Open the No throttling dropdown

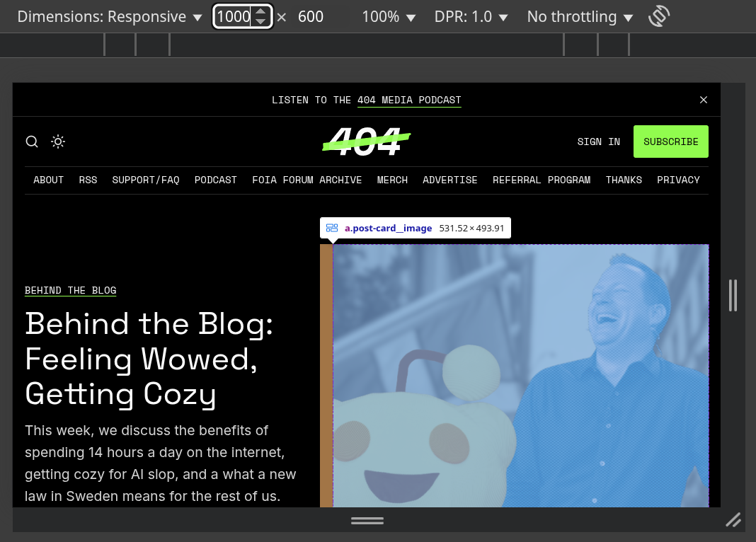580,16
